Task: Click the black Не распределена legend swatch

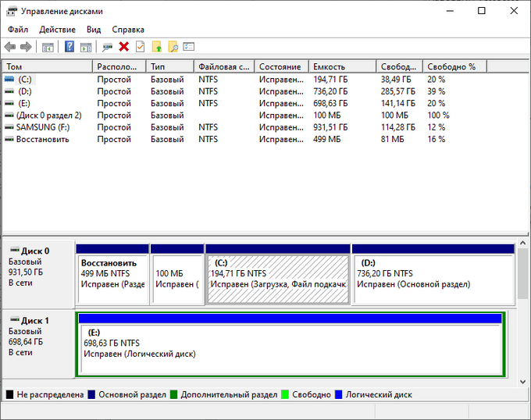Action: (x=9, y=394)
